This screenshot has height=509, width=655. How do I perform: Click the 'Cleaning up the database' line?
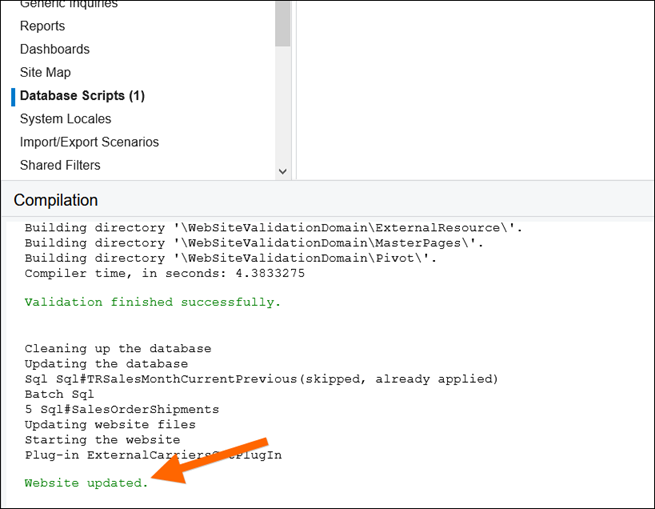[118, 349]
